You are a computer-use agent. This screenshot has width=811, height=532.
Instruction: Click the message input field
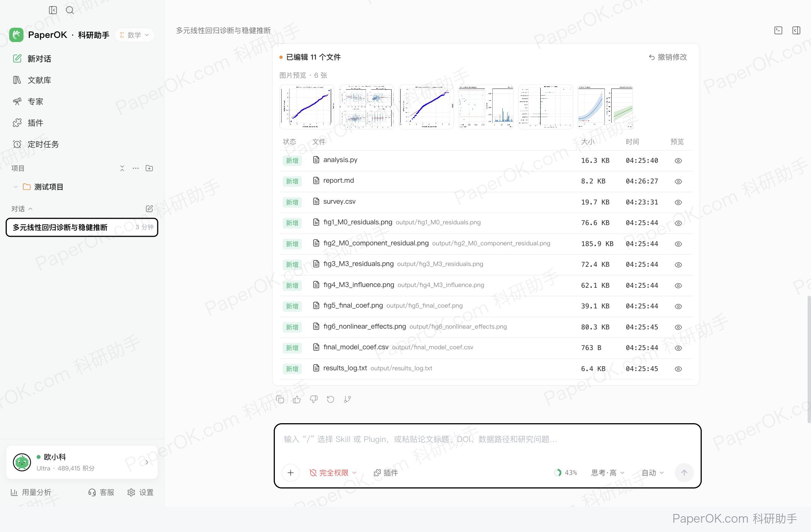487,439
